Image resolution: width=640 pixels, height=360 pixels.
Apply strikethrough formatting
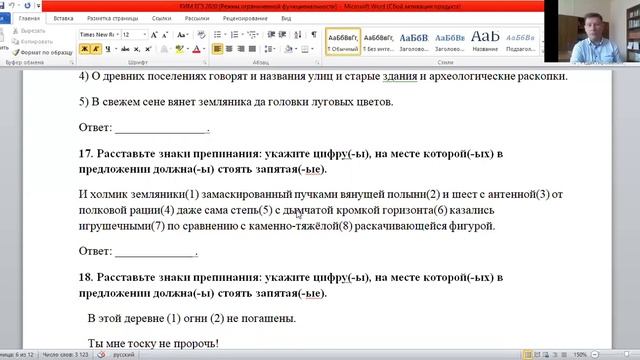coord(125,49)
